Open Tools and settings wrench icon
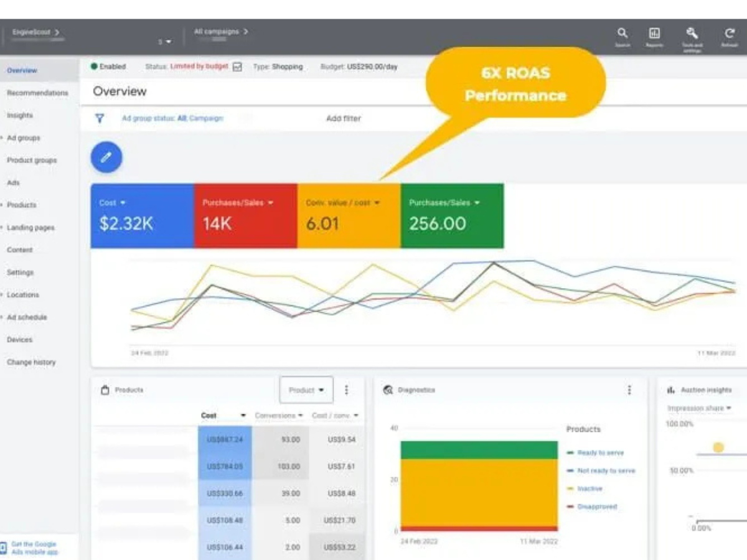The height and width of the screenshot is (560, 747). tap(692, 34)
